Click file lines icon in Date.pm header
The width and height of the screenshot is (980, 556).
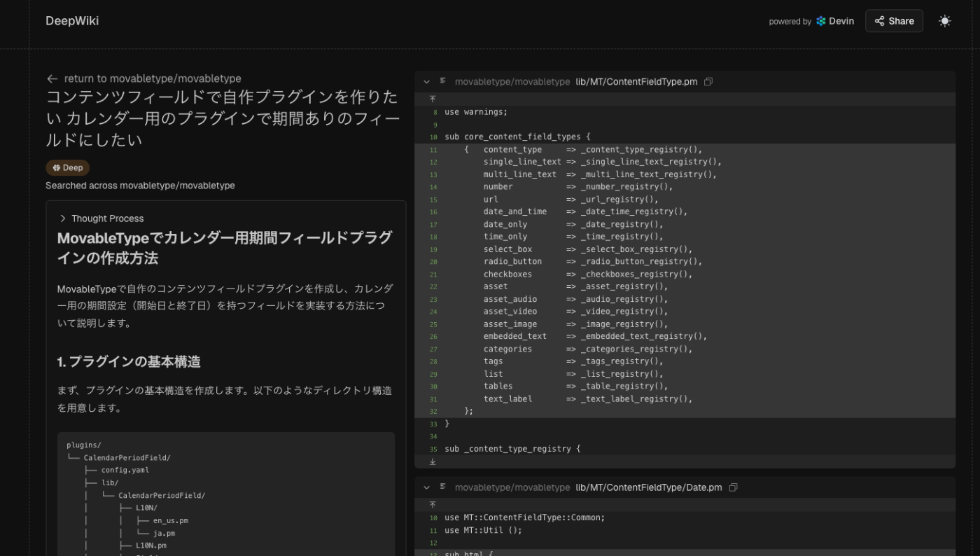pyautogui.click(x=442, y=487)
